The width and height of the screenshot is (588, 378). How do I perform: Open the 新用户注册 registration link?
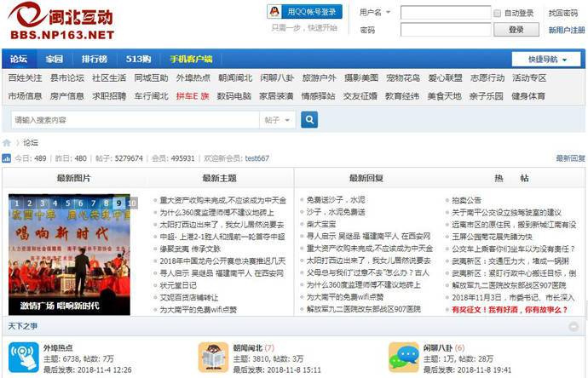pos(567,30)
